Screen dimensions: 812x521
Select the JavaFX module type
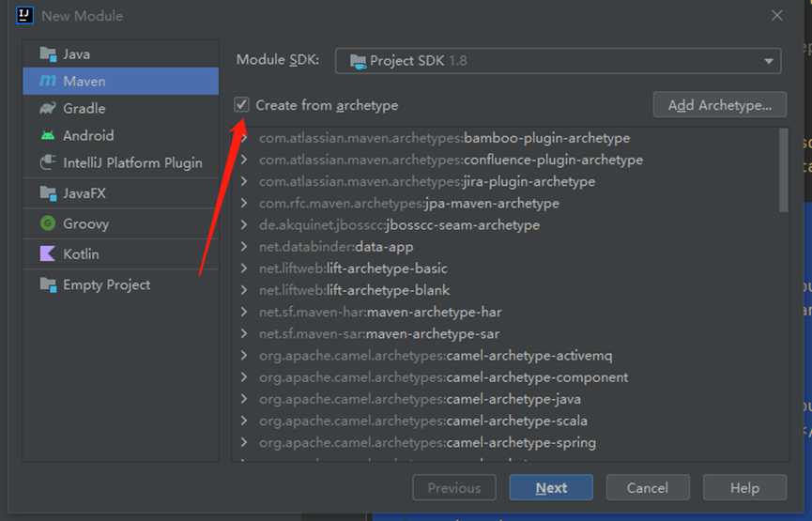(x=121, y=193)
